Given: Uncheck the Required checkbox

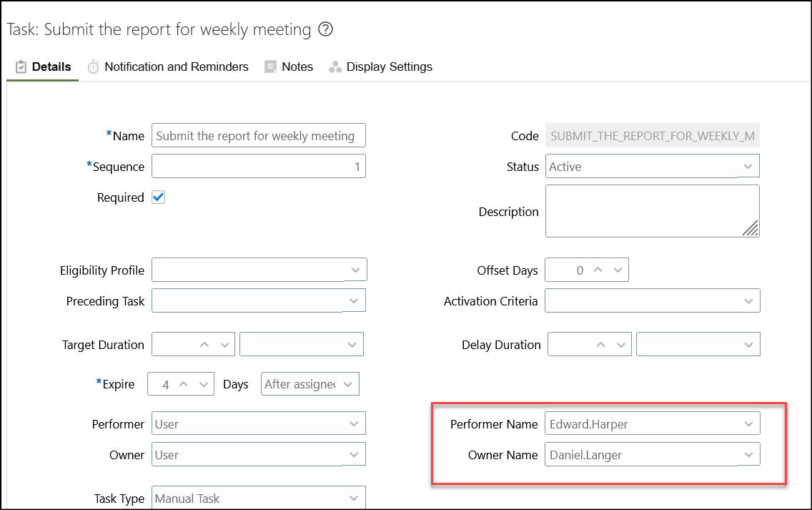Looking at the screenshot, I should pos(157,197).
